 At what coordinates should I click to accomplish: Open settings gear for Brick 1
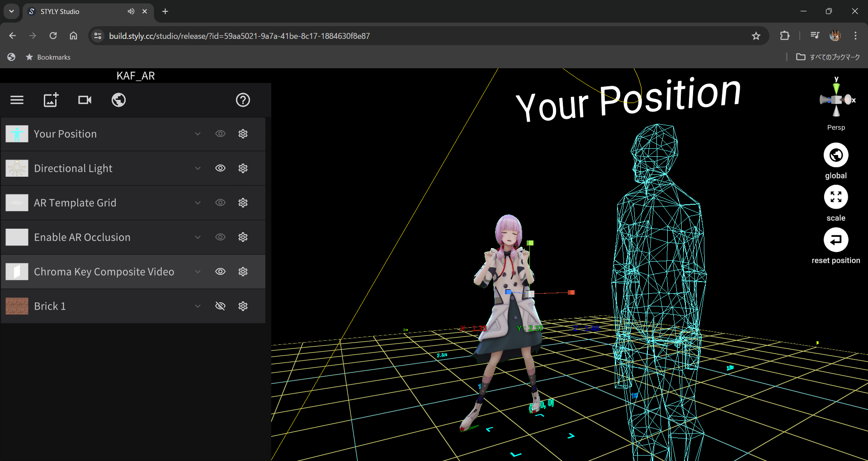(x=243, y=306)
